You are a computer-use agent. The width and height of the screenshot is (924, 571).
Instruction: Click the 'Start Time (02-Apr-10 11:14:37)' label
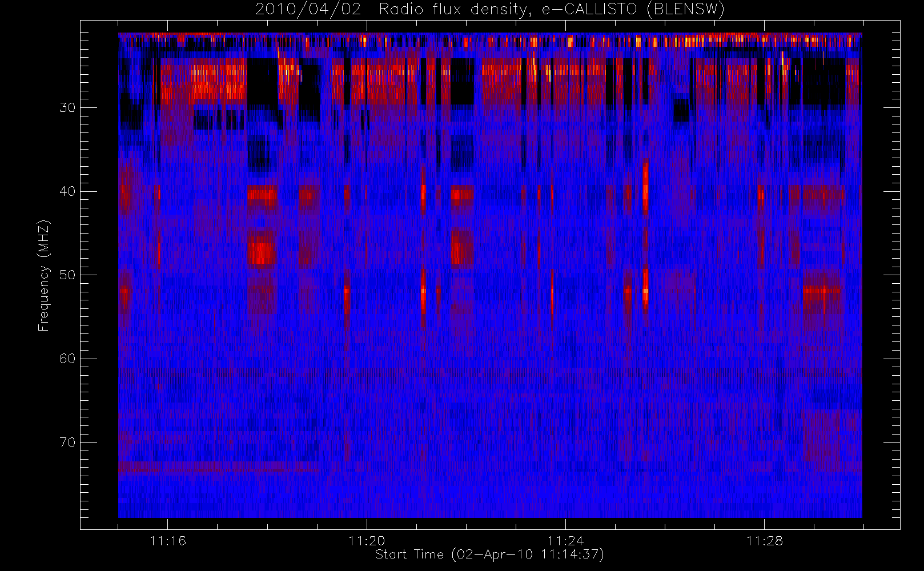[489, 554]
